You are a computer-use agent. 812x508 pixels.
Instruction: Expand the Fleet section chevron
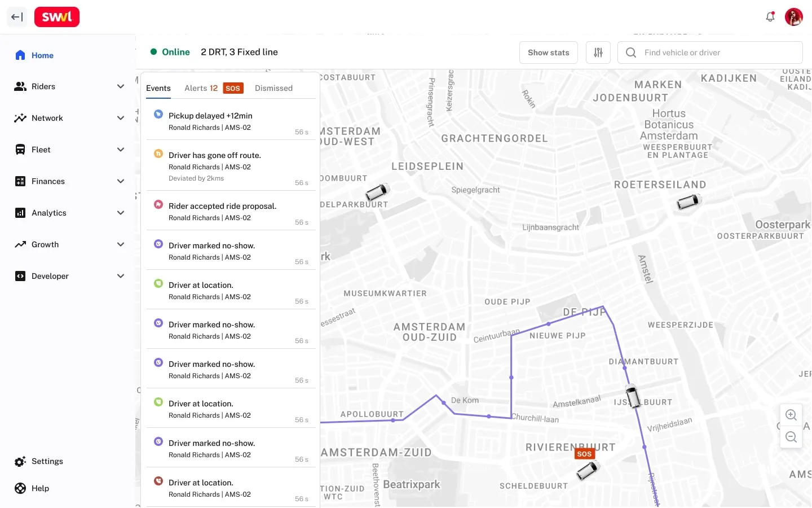pos(120,150)
